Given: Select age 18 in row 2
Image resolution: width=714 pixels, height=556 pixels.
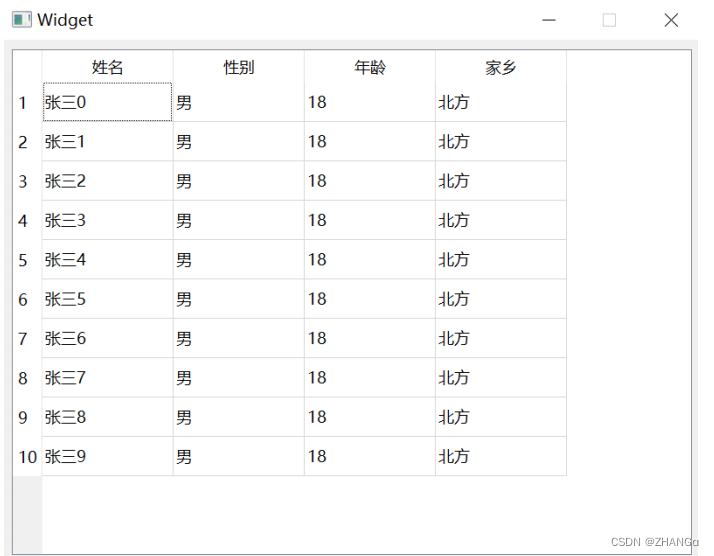Looking at the screenshot, I should tap(370, 142).
